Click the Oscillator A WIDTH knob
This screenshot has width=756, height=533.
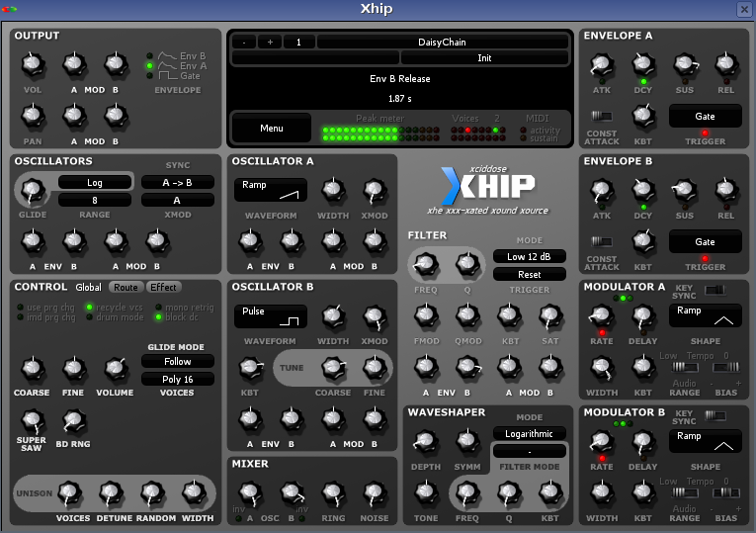[333, 190]
